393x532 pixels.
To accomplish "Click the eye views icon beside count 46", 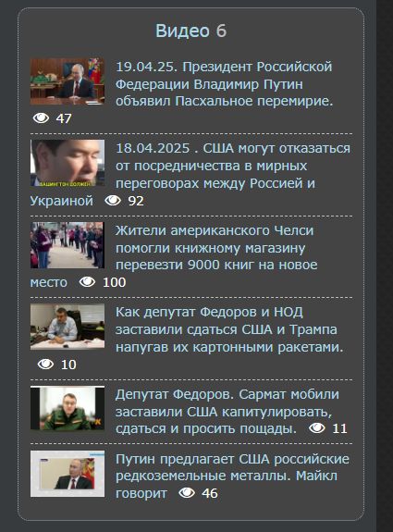I will pos(187,492).
